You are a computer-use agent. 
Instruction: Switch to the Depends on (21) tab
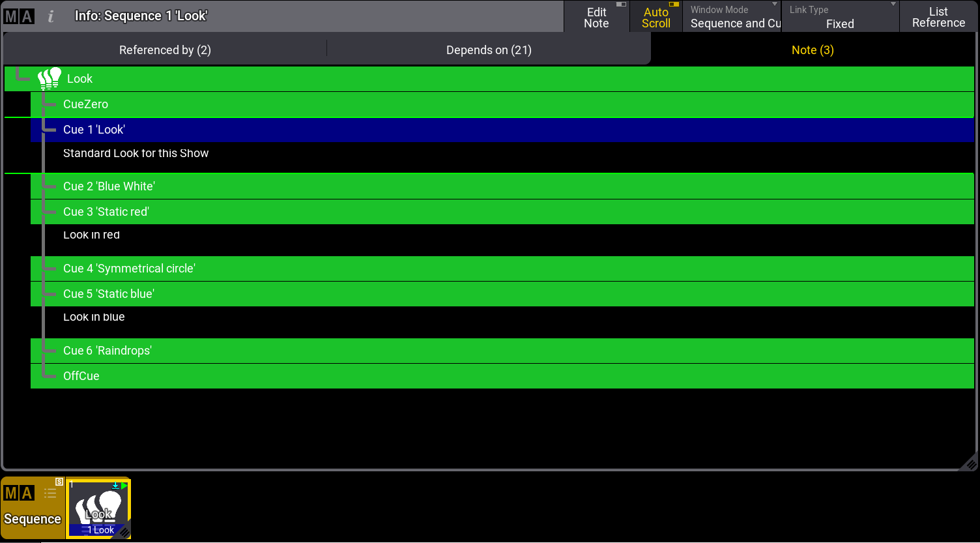tap(489, 50)
